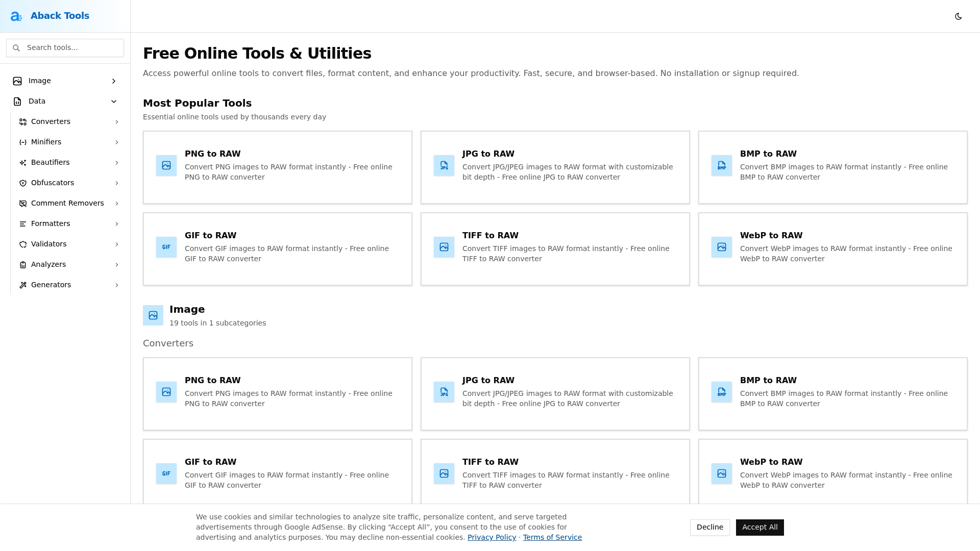Click the Validators sidebar icon

(x=23, y=244)
